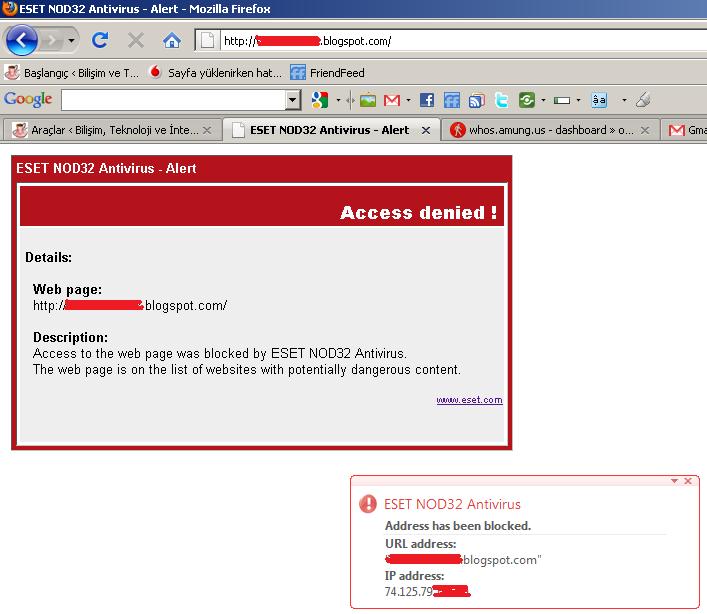Open the PageRank dropdown arrow
This screenshot has height=614, width=707.
click(x=578, y=100)
